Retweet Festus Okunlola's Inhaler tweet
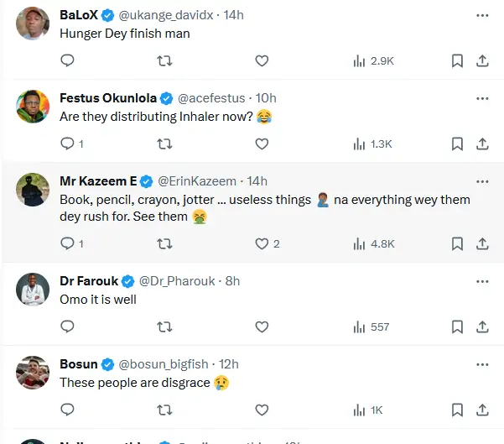 (165, 144)
